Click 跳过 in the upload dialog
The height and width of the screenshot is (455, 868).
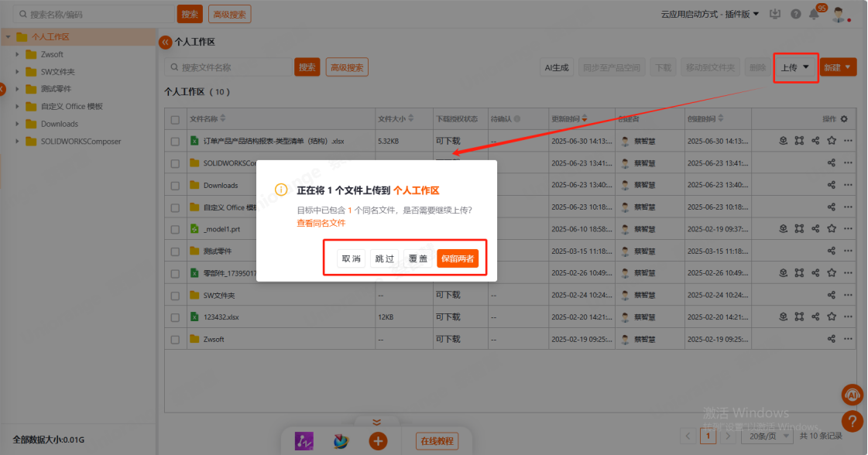click(384, 258)
